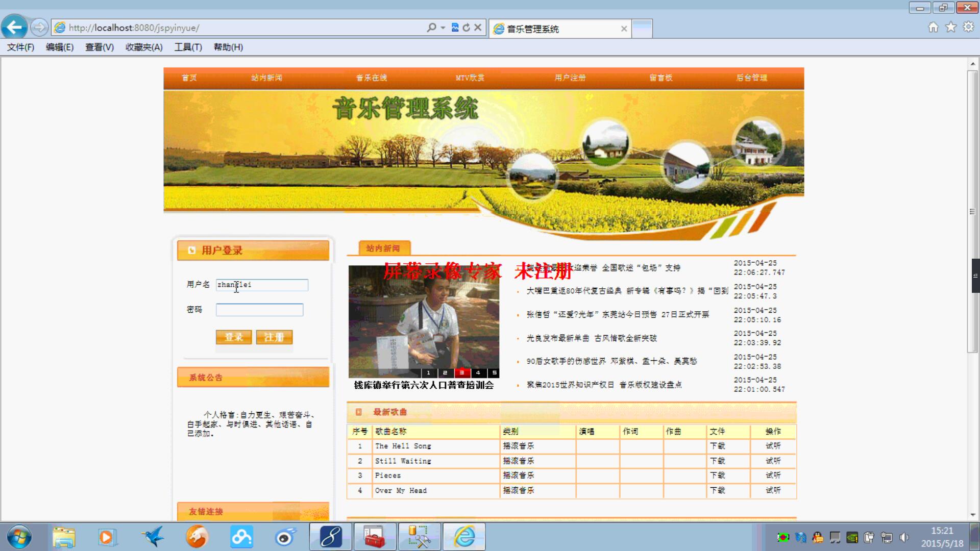This screenshot has height=551, width=980.
Task: Open the browser Home icon
Action: (x=933, y=27)
